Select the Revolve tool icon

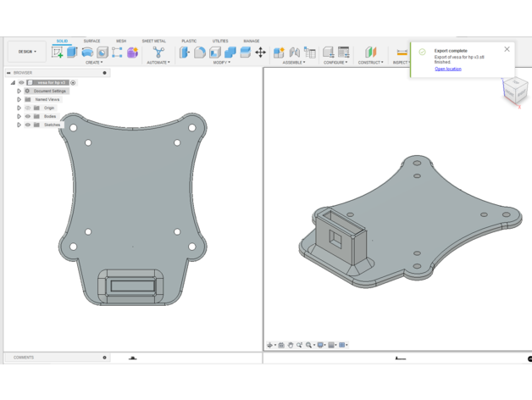87,53
